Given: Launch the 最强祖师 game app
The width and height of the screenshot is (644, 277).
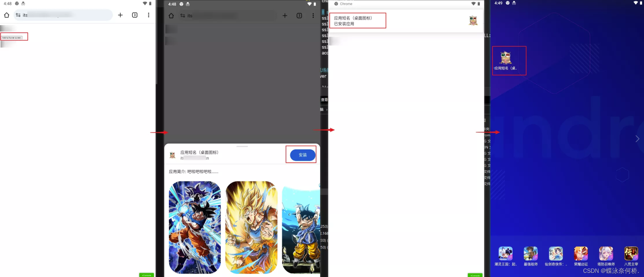Looking at the screenshot, I should click(531, 256).
